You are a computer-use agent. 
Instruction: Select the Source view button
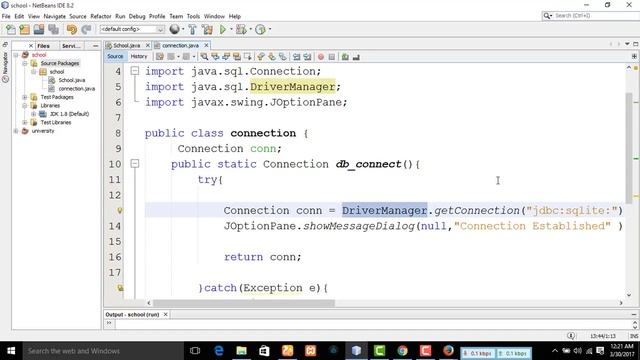(x=115, y=57)
